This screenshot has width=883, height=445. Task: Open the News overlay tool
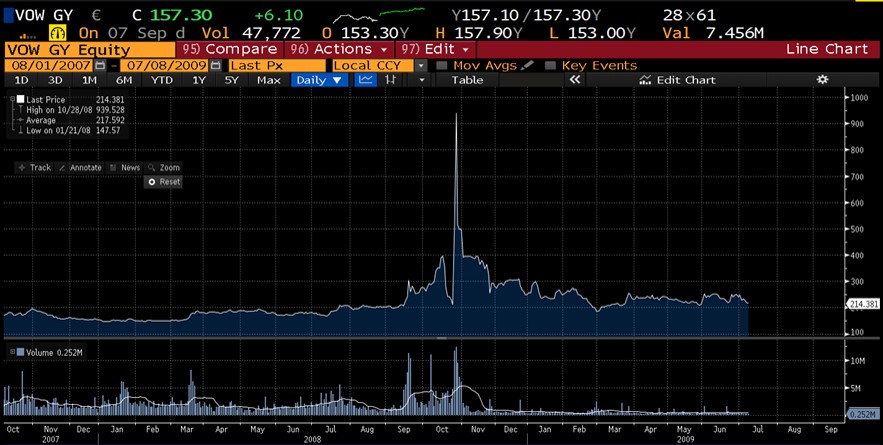tap(125, 168)
